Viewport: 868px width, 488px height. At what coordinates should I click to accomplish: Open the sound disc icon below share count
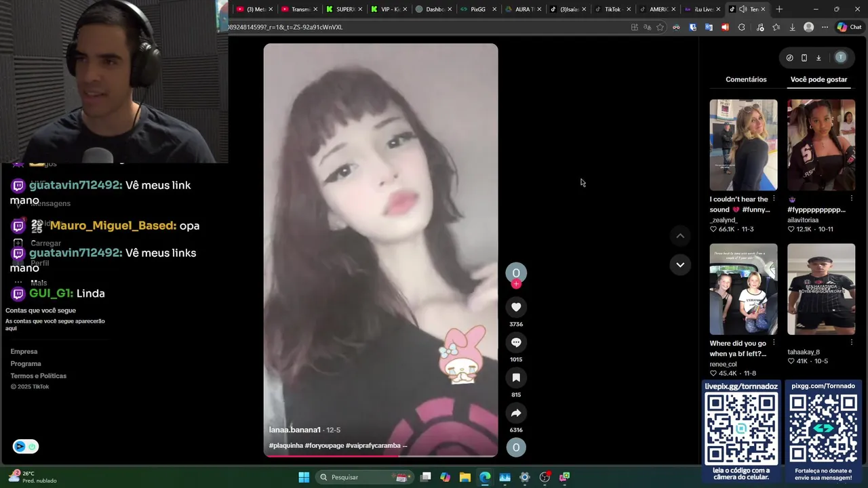click(x=516, y=447)
